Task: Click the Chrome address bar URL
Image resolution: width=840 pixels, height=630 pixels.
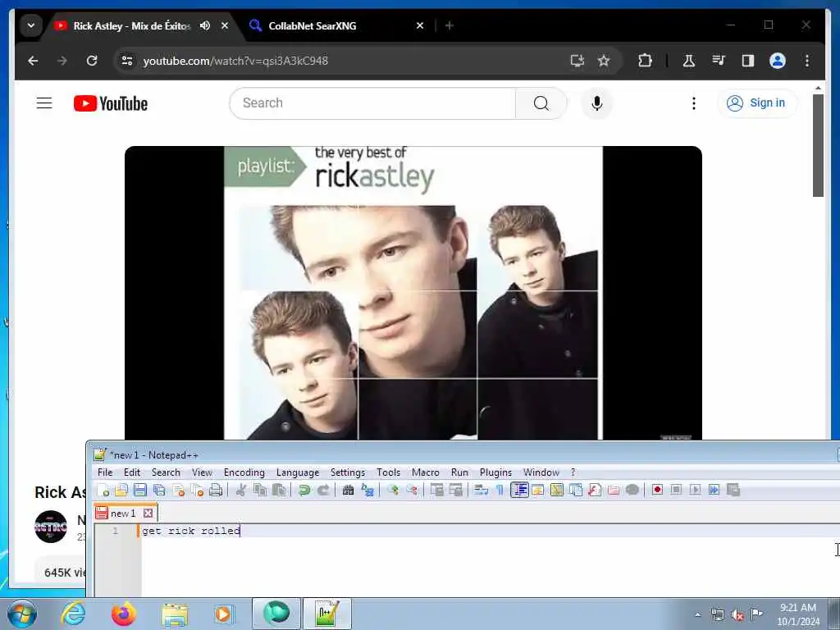Action: pos(235,61)
